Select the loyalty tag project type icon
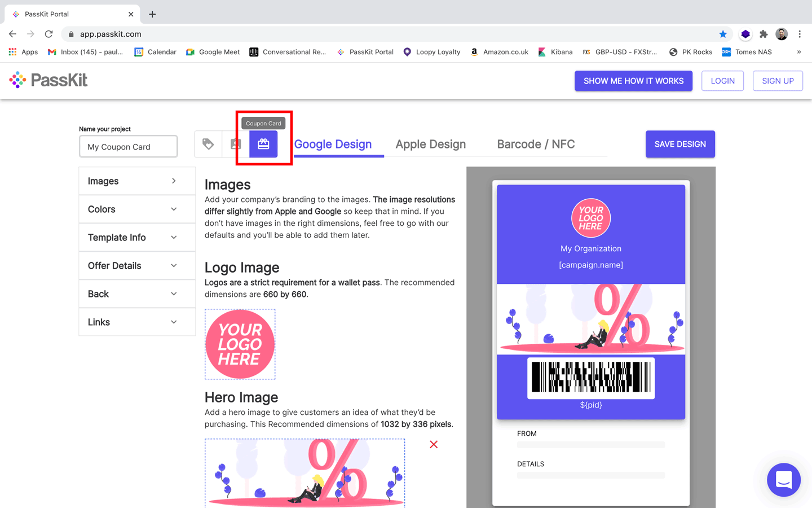 point(208,144)
